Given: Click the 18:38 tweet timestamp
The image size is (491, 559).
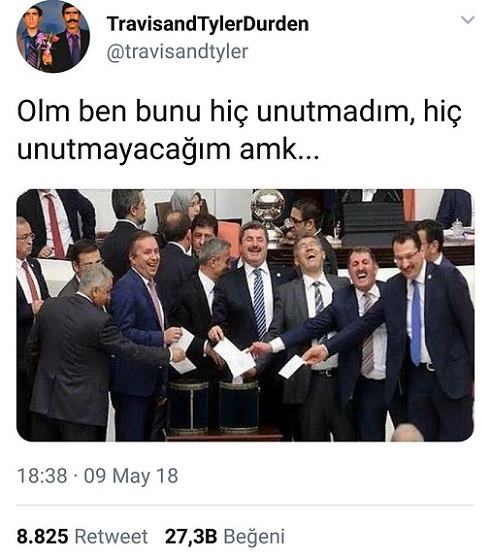Looking at the screenshot, I should (42, 476).
